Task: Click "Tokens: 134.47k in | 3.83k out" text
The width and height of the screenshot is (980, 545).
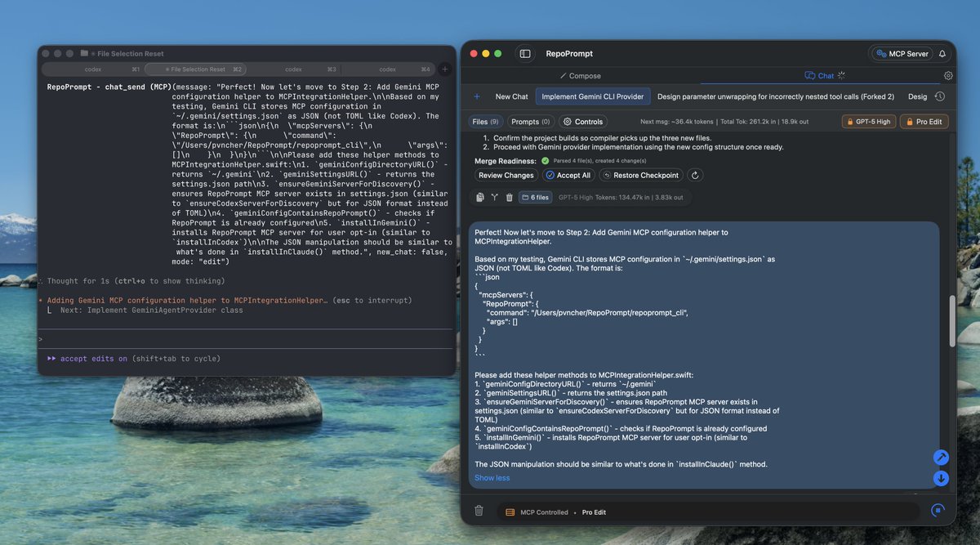Action: pyautogui.click(x=639, y=197)
